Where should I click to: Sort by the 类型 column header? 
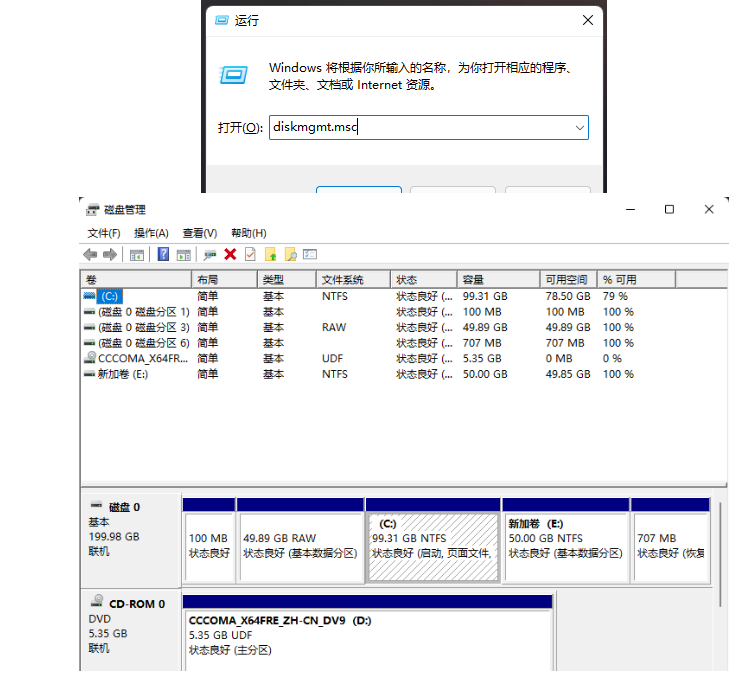[x=287, y=279]
